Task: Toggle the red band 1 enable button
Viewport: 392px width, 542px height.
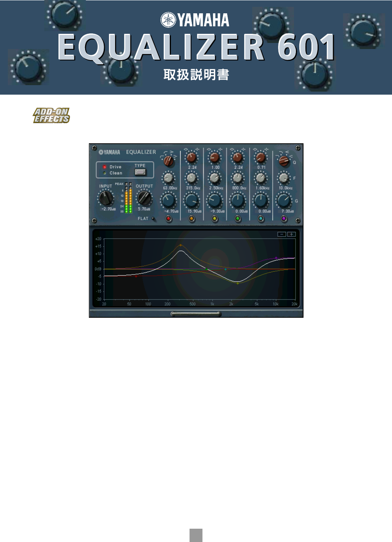Action: pyautogui.click(x=169, y=219)
